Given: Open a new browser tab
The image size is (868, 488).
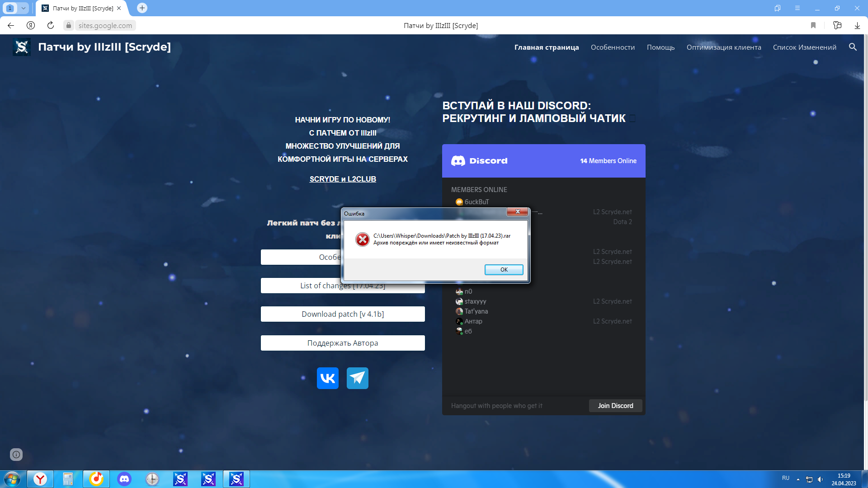Looking at the screenshot, I should click(x=142, y=8).
